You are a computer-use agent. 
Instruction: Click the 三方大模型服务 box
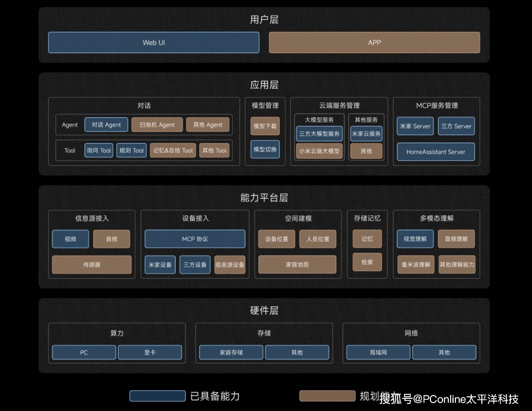point(319,134)
